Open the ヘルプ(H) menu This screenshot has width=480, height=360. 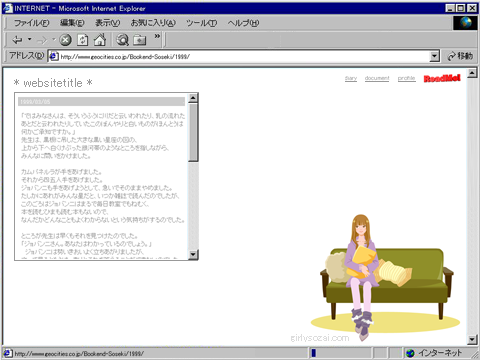[x=243, y=23]
